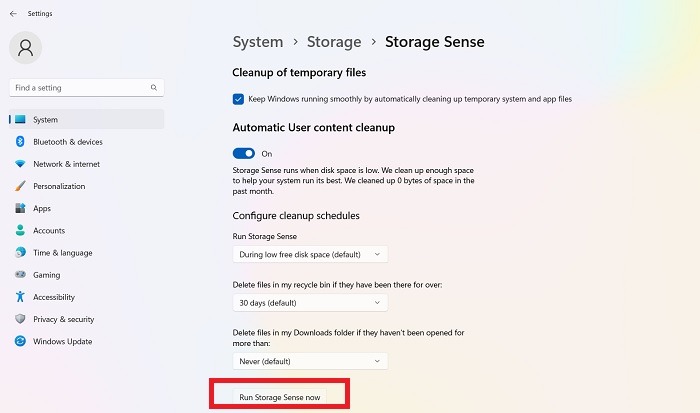The image size is (700, 413).
Task: Click the Storage Sense breadcrumb title
Action: coord(434,42)
